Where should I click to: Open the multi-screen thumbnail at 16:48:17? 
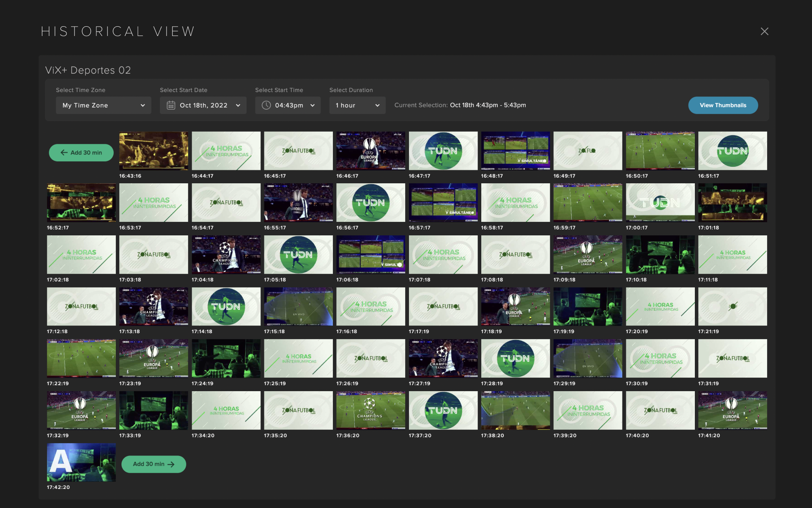tap(516, 151)
